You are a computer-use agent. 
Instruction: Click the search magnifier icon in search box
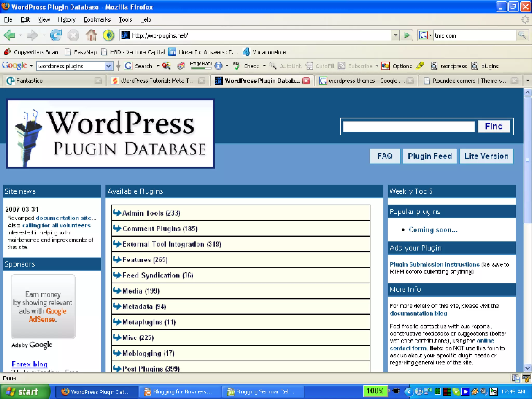522,35
